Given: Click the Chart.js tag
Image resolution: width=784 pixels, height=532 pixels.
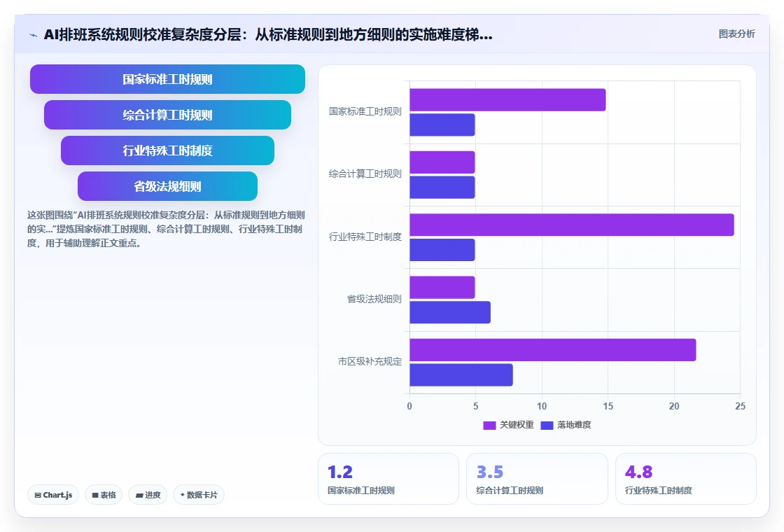Looking at the screenshot, I should (53, 495).
